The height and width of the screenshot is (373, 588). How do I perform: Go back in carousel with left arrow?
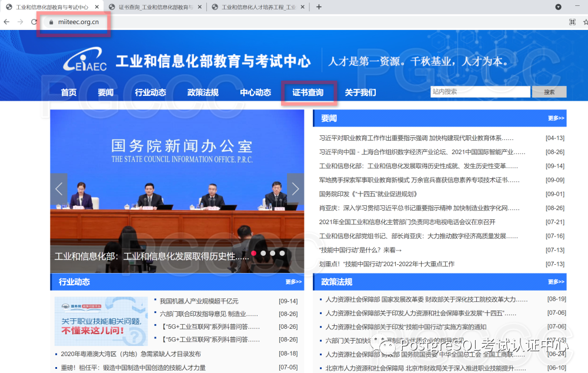click(58, 188)
